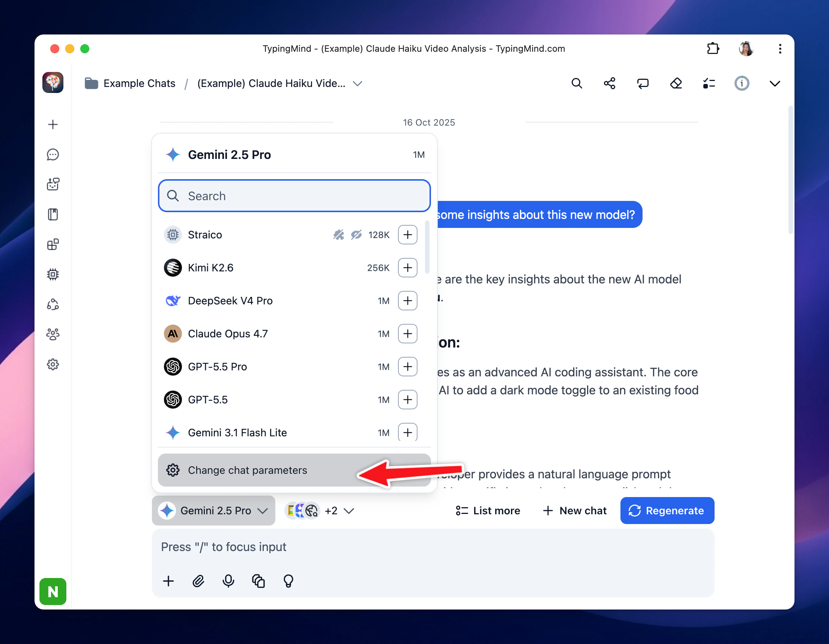Expand the chat title dropdown chevron
The height and width of the screenshot is (644, 829).
(x=357, y=84)
